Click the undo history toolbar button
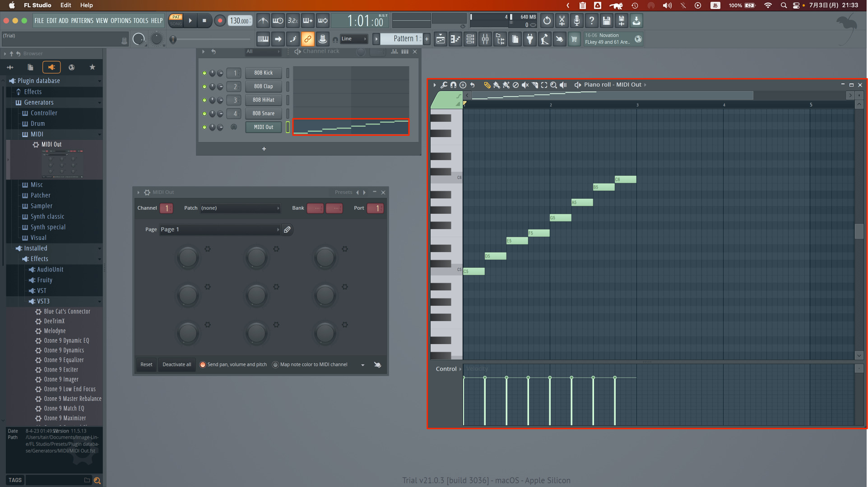This screenshot has width=868, height=487. [547, 21]
